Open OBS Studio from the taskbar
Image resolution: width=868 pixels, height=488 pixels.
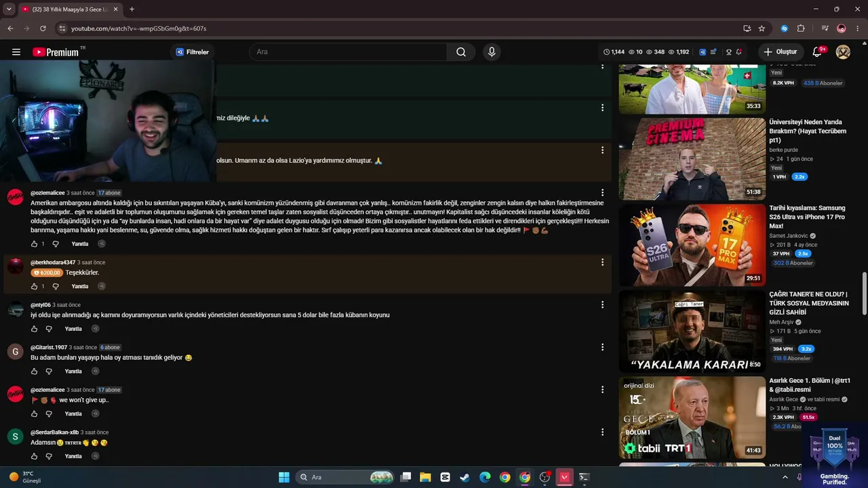click(545, 477)
